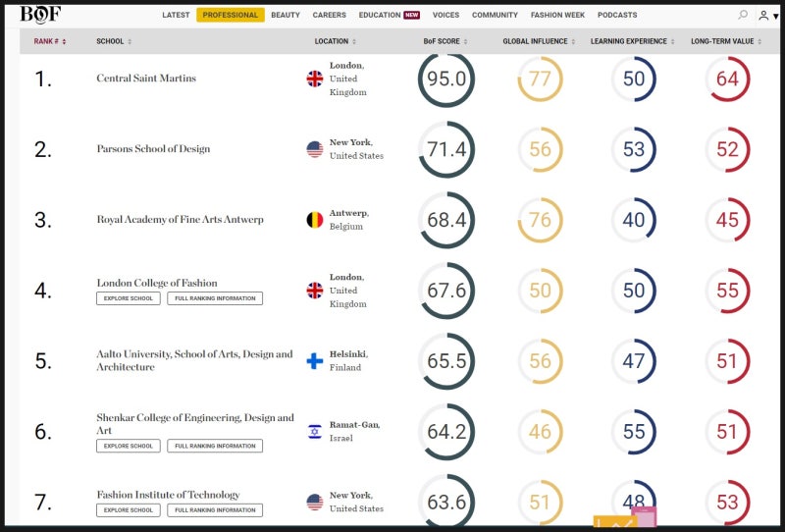785x532 pixels.
Task: Select the Professional tab
Action: (x=231, y=15)
